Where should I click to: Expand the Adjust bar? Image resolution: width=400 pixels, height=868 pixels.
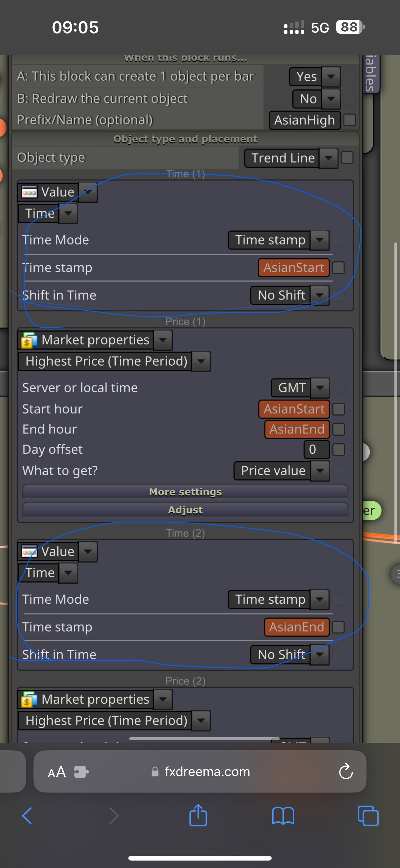tap(185, 510)
